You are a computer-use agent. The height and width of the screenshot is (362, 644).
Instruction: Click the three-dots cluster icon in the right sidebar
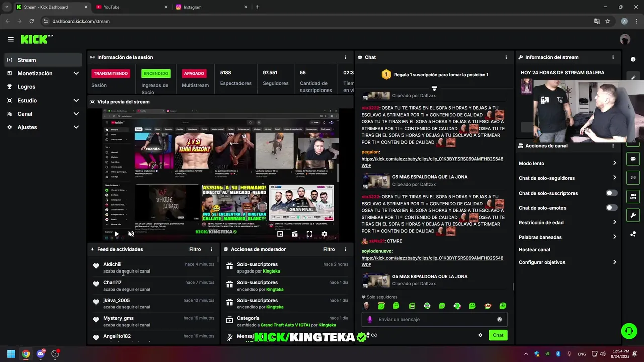tap(633, 234)
